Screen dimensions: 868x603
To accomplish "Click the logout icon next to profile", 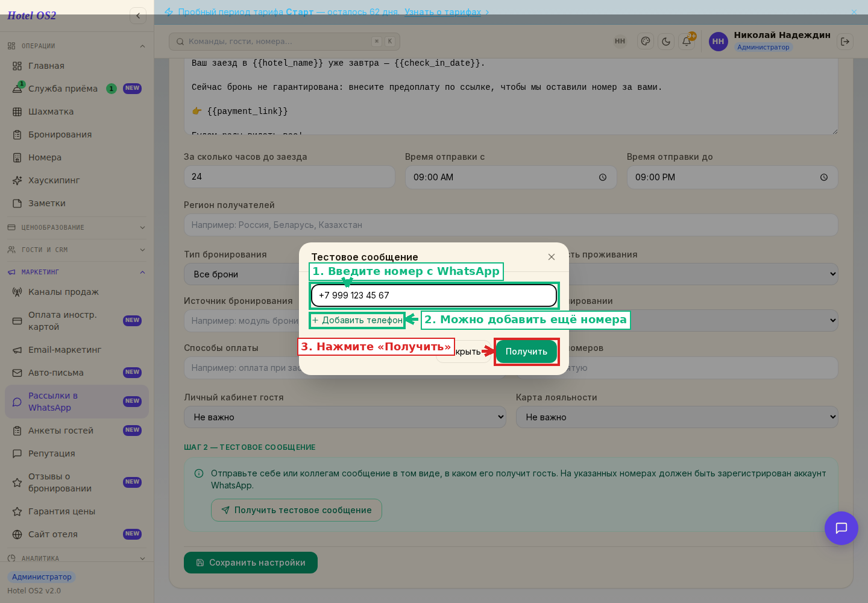I will pyautogui.click(x=845, y=42).
